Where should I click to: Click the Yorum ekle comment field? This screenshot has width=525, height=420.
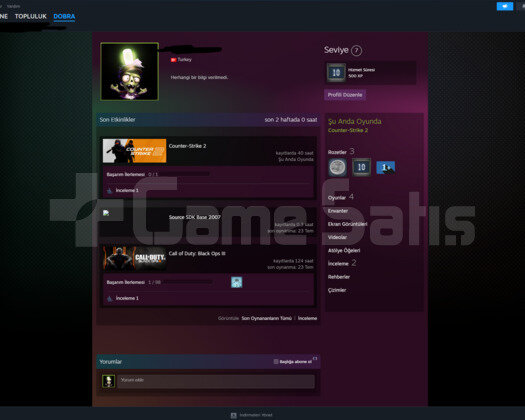pos(216,381)
